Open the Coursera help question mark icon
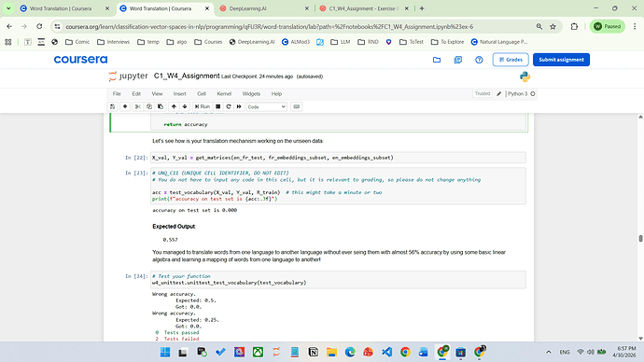Image resolution: width=644 pixels, height=362 pixels. [x=479, y=60]
